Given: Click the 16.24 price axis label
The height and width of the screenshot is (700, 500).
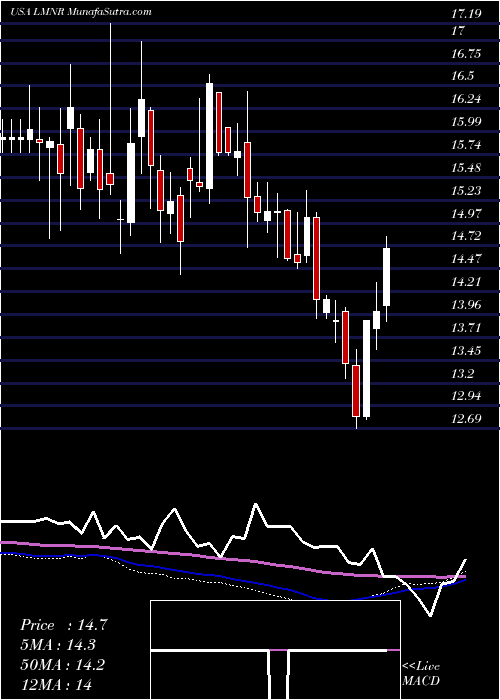Looking at the screenshot, I should [x=466, y=99].
